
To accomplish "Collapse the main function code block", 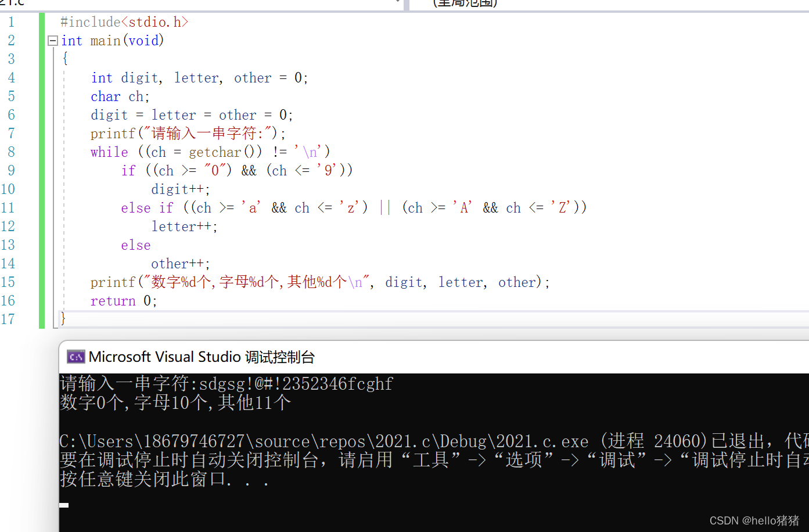I will pos(53,41).
